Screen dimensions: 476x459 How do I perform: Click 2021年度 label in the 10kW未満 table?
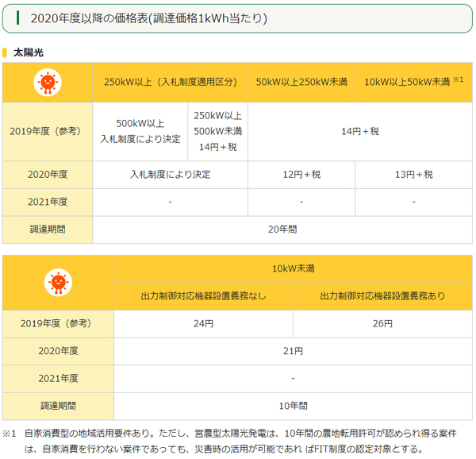coord(58,379)
